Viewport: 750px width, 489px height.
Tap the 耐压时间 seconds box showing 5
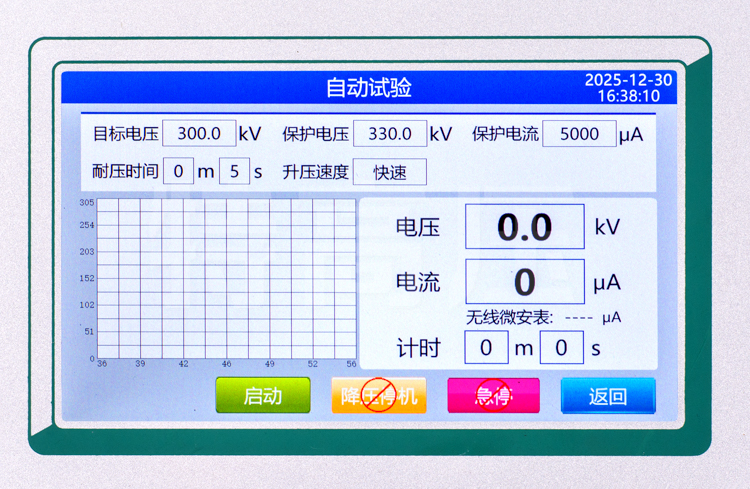click(x=234, y=171)
